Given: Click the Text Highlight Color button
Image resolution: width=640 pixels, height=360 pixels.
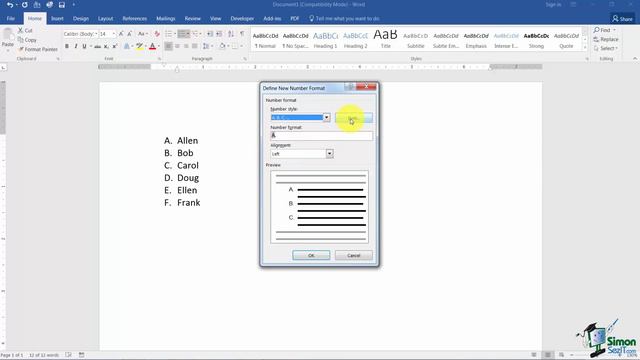Looking at the screenshot, I should point(140,47).
